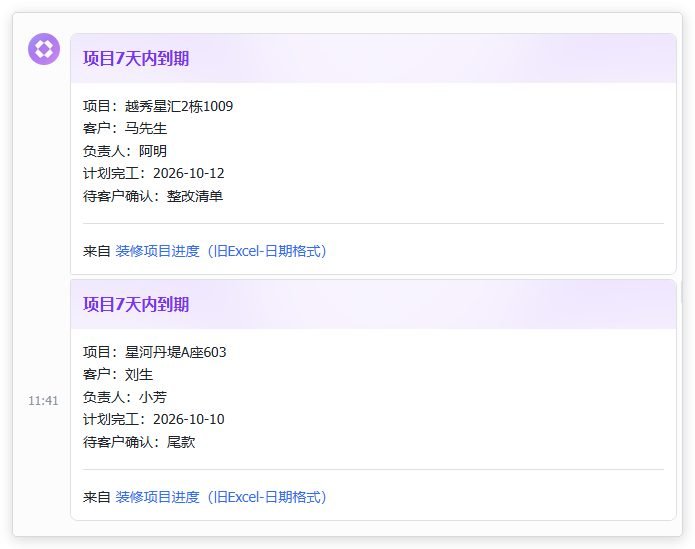Select text 计划完工：2026-10-10
This screenshot has width=695, height=549.
(x=153, y=419)
